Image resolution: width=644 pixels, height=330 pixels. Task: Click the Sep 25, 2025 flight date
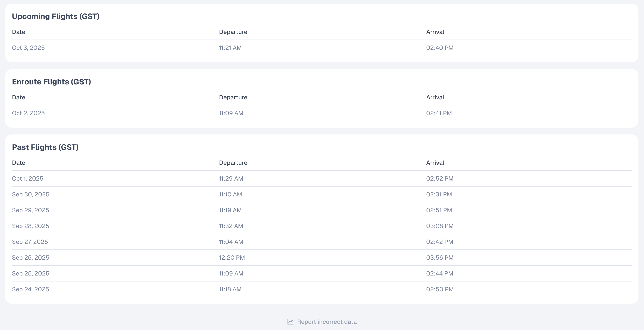tap(31, 274)
